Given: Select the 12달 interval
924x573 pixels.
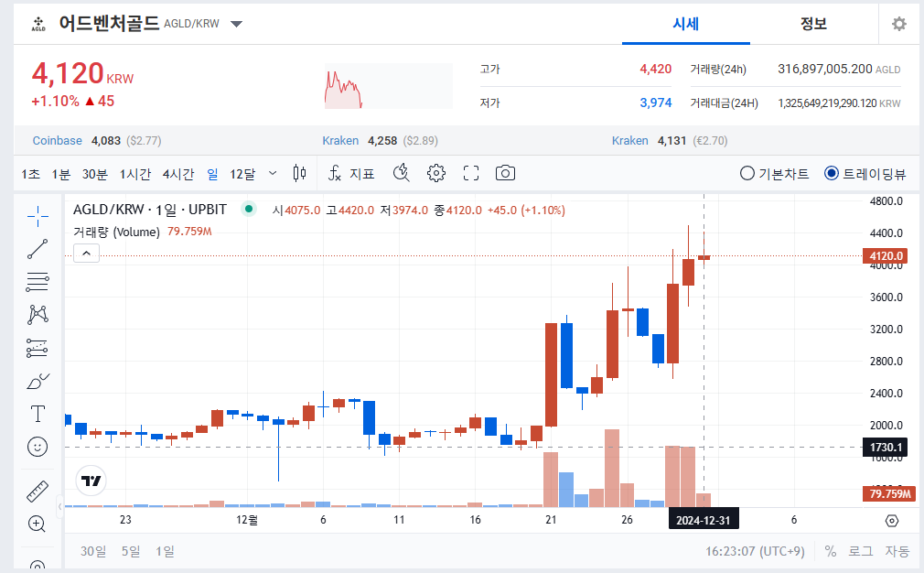Looking at the screenshot, I should 242,174.
